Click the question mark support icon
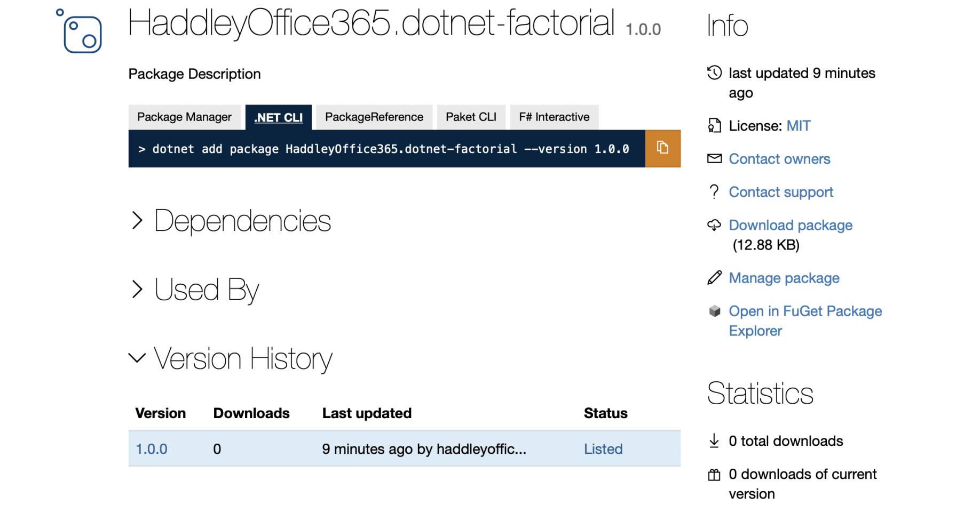The width and height of the screenshot is (980, 513). pos(714,191)
